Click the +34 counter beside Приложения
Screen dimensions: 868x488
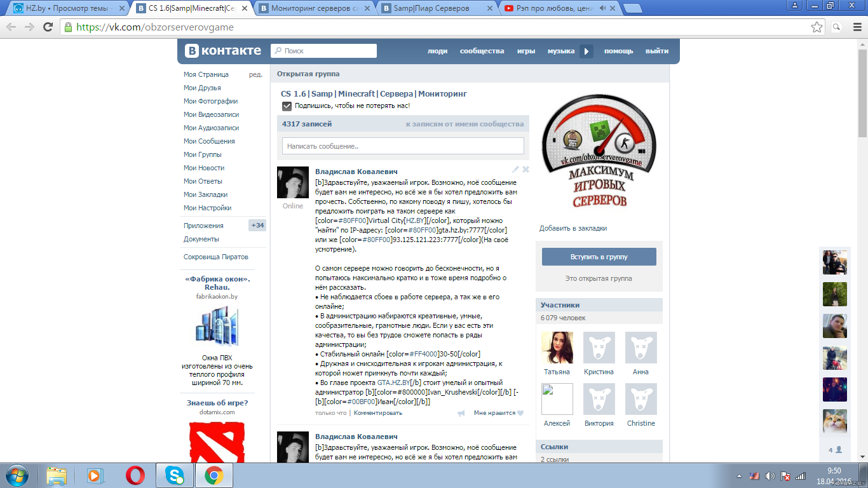tap(257, 226)
